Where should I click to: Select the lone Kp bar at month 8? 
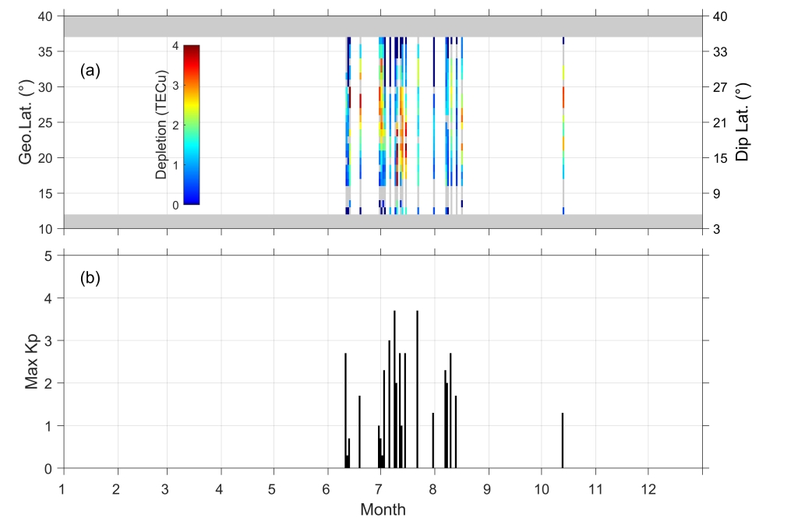pyautogui.click(x=433, y=441)
